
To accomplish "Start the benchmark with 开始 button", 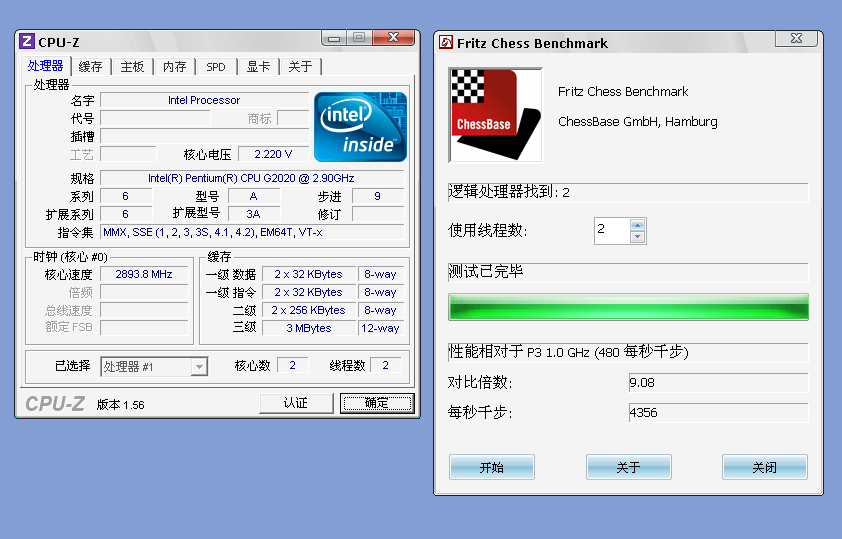I will 491,467.
